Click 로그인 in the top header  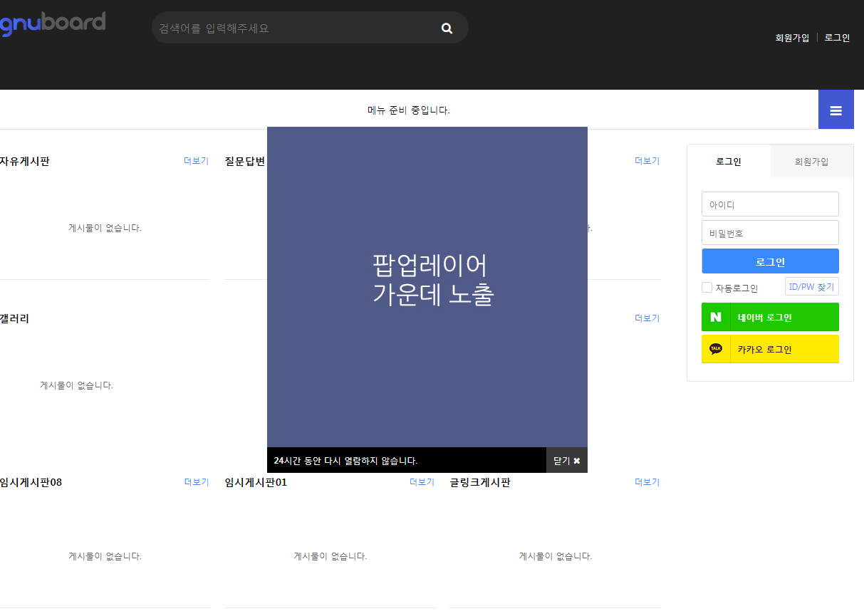click(837, 38)
